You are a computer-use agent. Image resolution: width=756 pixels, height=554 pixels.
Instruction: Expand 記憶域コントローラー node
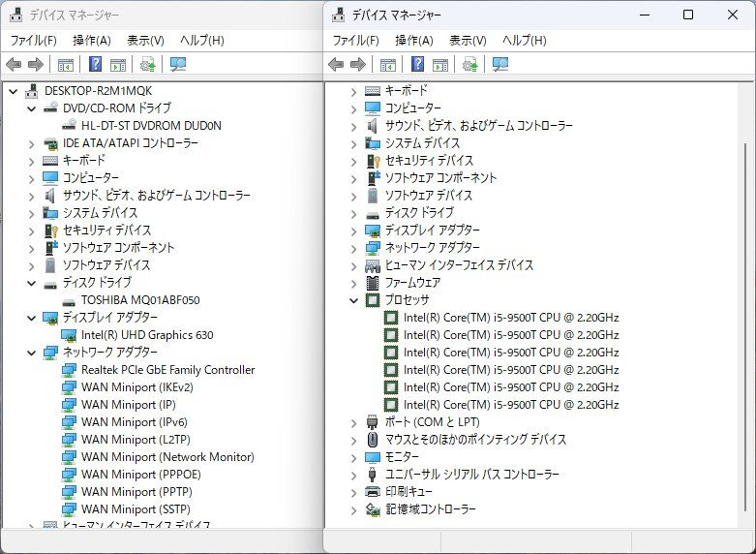pyautogui.click(x=353, y=510)
